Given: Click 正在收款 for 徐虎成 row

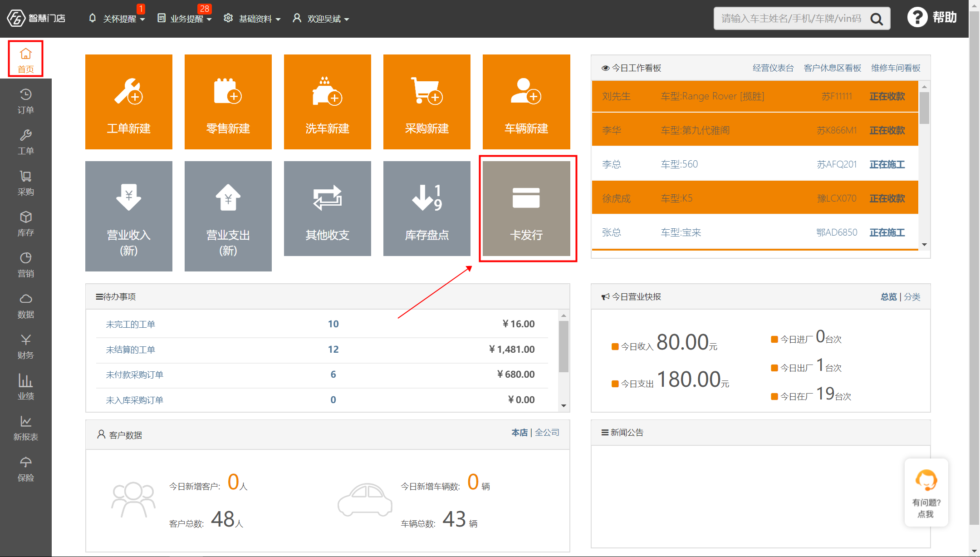Looking at the screenshot, I should click(x=887, y=198).
